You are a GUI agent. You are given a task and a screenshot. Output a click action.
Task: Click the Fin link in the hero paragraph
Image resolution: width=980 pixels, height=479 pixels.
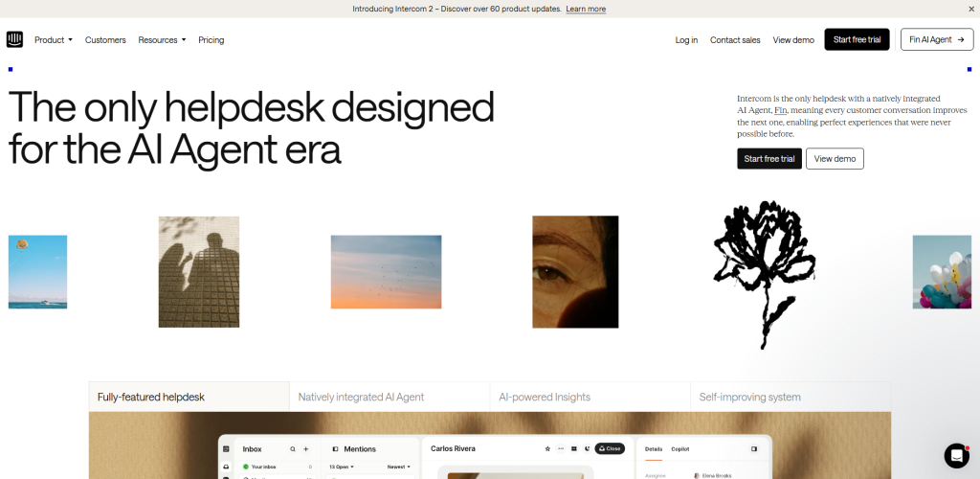[781, 110]
